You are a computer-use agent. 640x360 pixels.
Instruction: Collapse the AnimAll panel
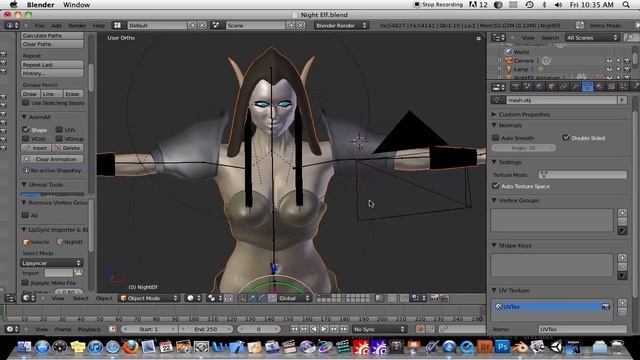24,117
